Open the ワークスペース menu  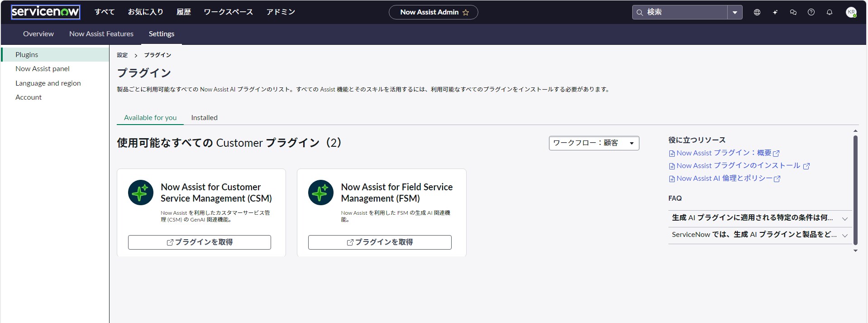(229, 12)
